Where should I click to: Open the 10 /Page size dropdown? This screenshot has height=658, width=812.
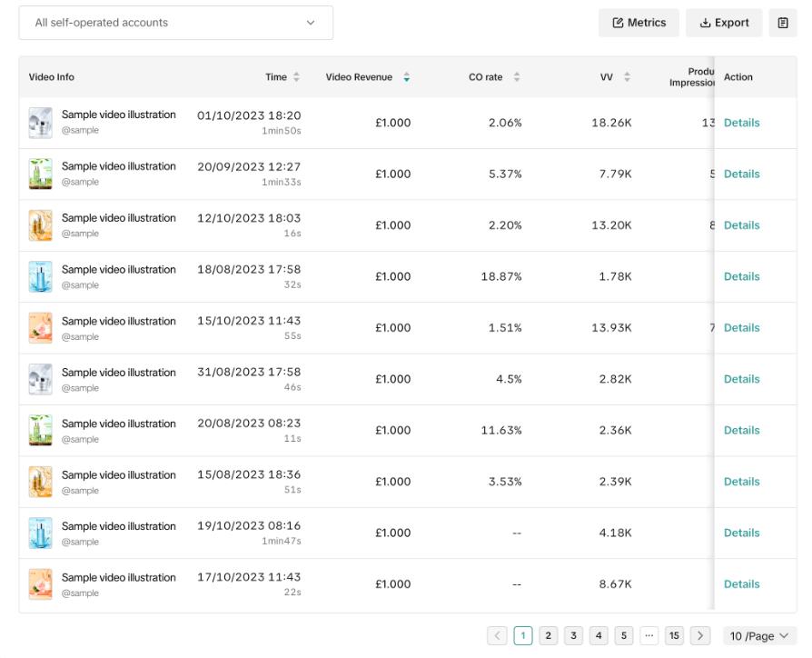tap(759, 636)
